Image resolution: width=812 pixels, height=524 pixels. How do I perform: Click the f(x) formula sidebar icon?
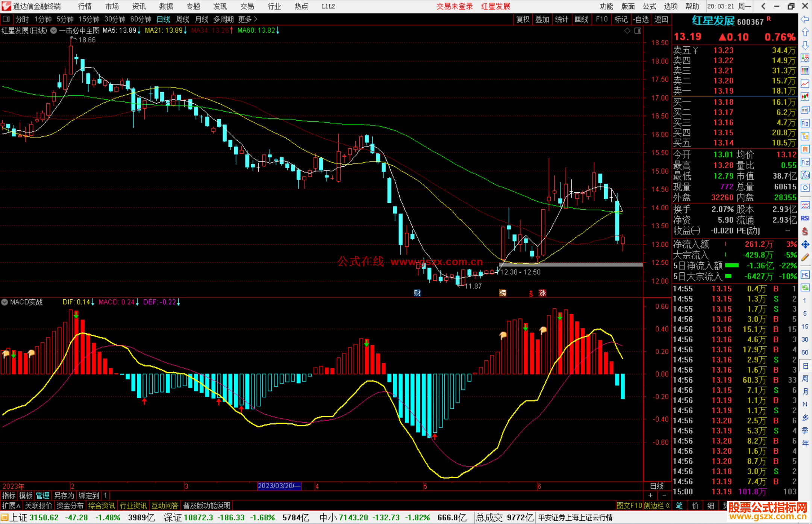point(805,175)
